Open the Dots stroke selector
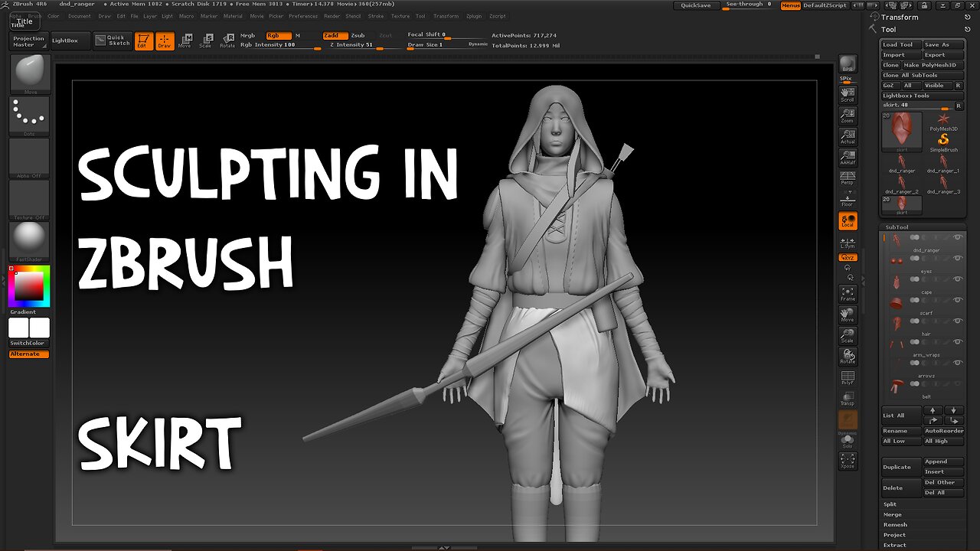Image resolution: width=980 pixels, height=551 pixels. tap(29, 116)
